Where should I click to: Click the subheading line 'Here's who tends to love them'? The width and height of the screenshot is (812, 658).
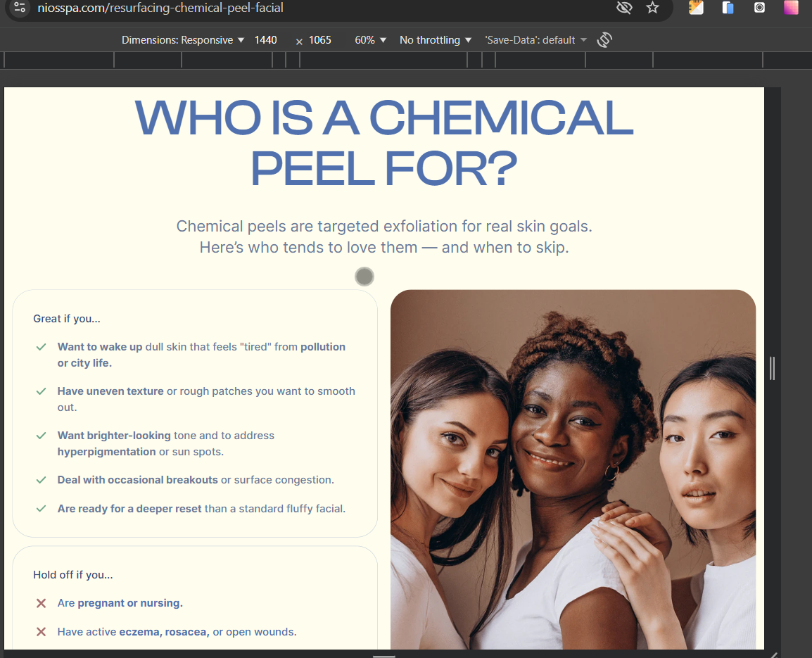[x=309, y=248]
